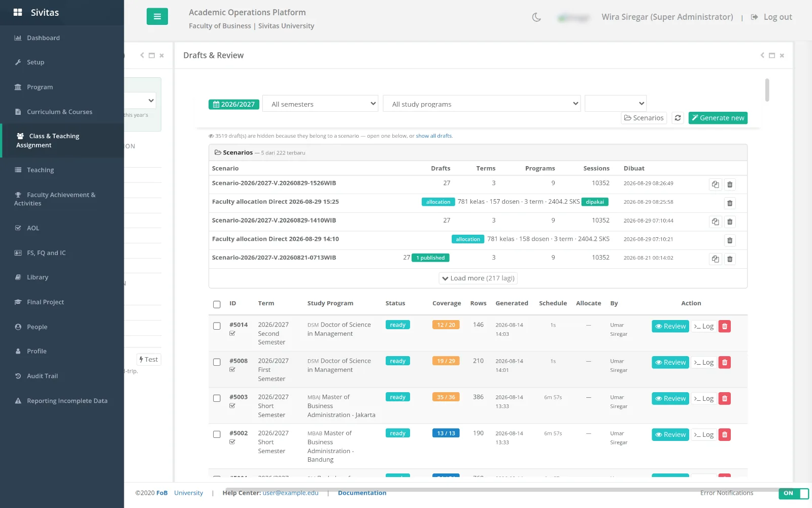
Task: Select draft #5014 checkbox
Action: click(217, 326)
